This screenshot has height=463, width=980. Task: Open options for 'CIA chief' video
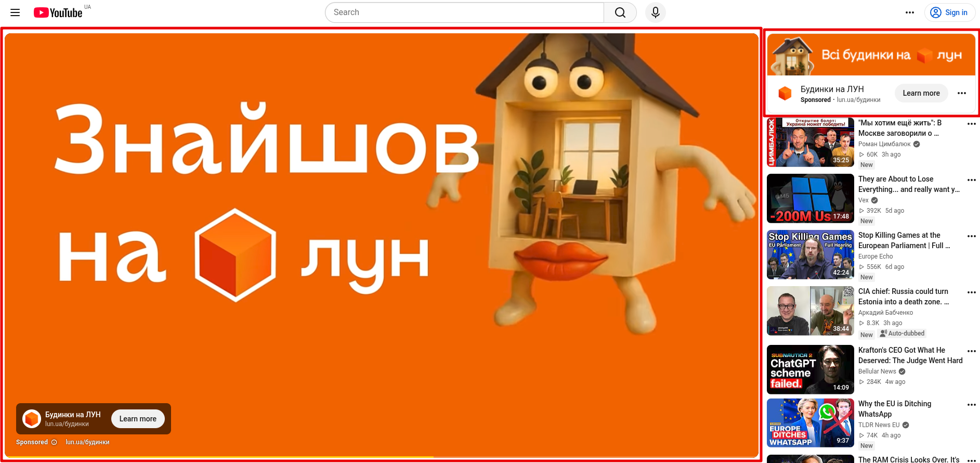(x=972, y=292)
